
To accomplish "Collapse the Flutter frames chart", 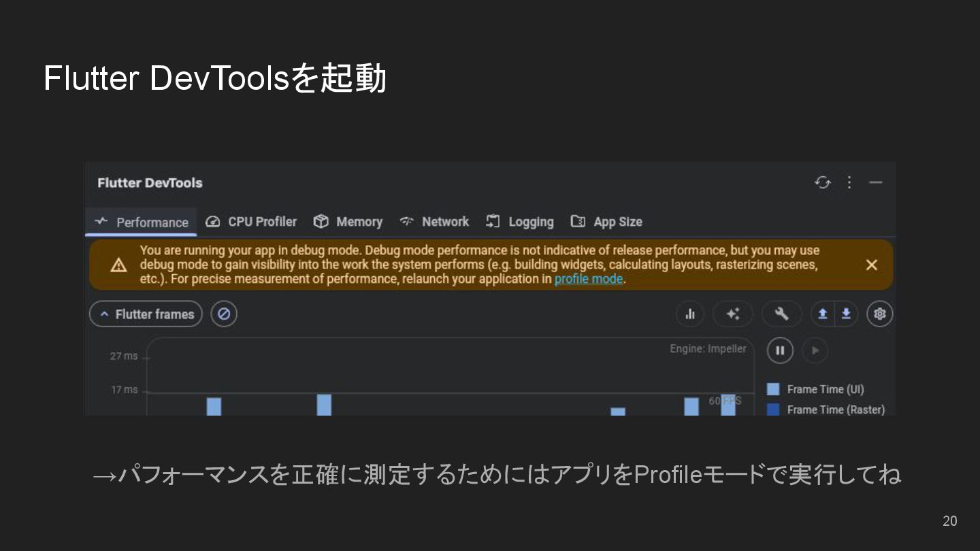I will tap(146, 314).
